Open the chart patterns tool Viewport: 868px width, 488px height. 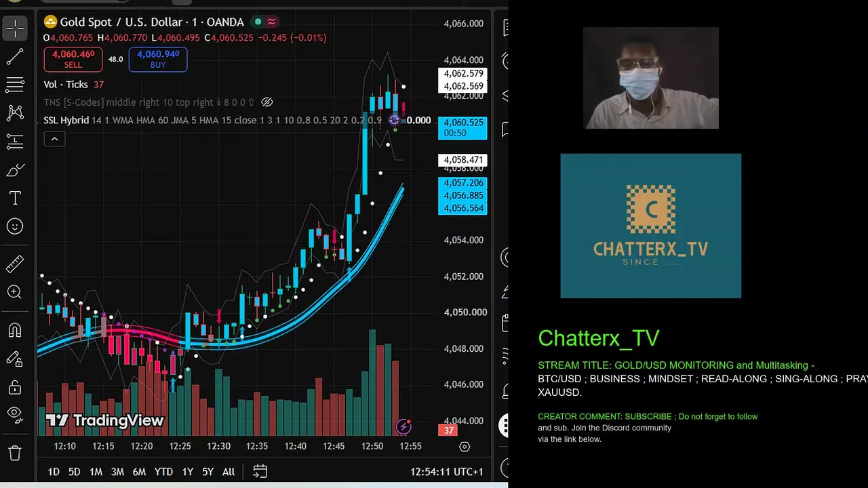pyautogui.click(x=15, y=113)
